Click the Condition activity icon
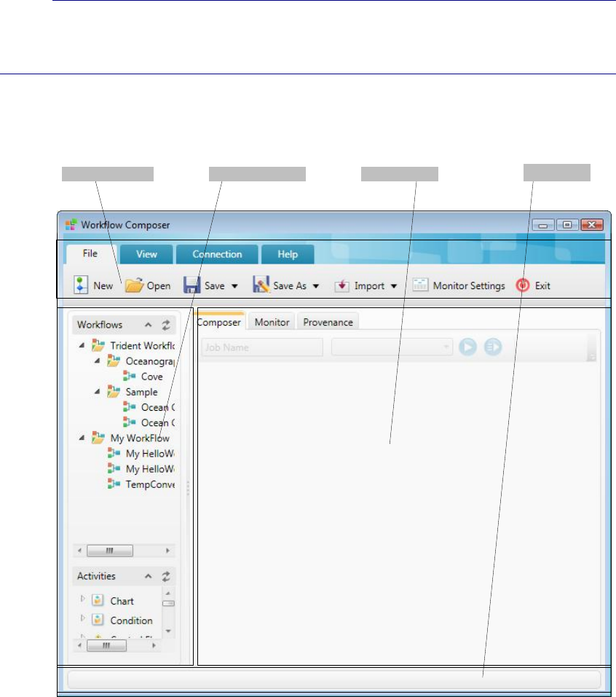616x697 pixels. 98,620
